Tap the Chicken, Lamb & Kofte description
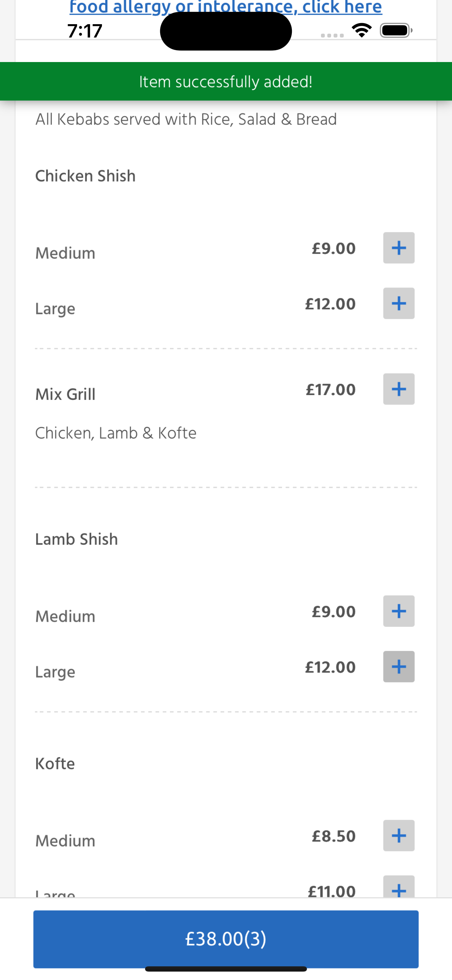452x980 pixels. point(116,433)
